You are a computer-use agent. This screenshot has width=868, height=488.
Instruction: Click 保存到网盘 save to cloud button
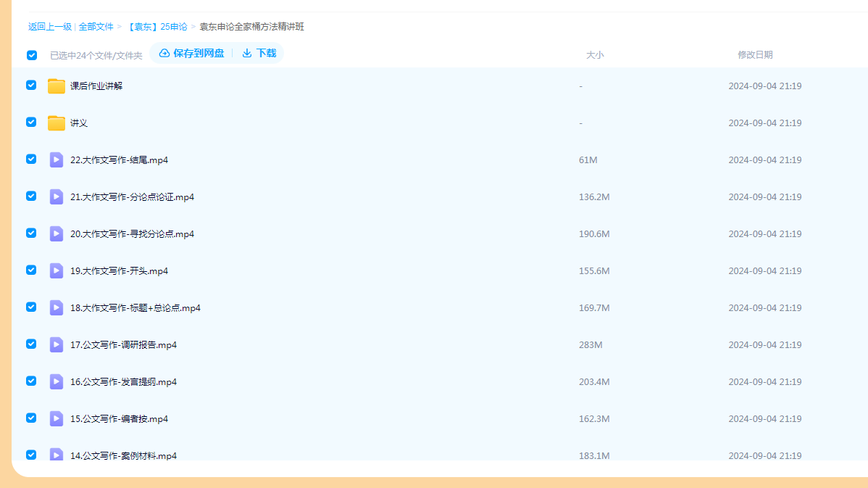pos(192,53)
